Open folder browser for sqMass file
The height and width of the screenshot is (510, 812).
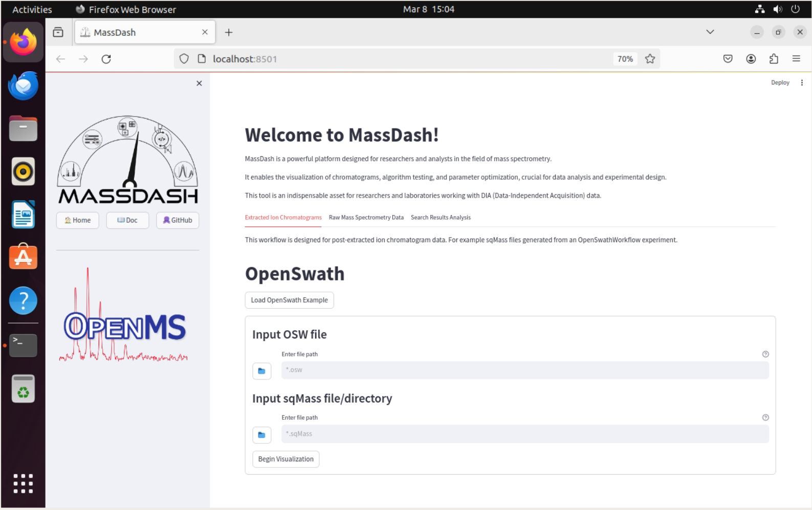pyautogui.click(x=261, y=435)
